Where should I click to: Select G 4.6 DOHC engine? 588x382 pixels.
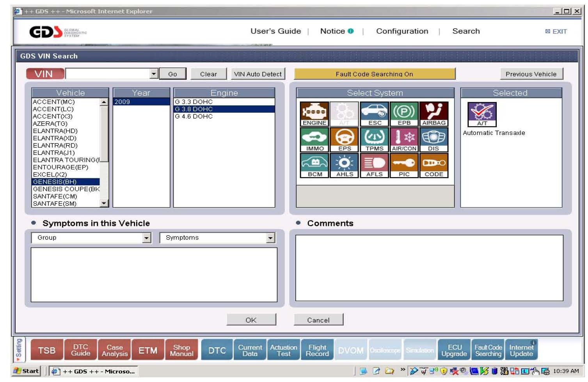[194, 116]
